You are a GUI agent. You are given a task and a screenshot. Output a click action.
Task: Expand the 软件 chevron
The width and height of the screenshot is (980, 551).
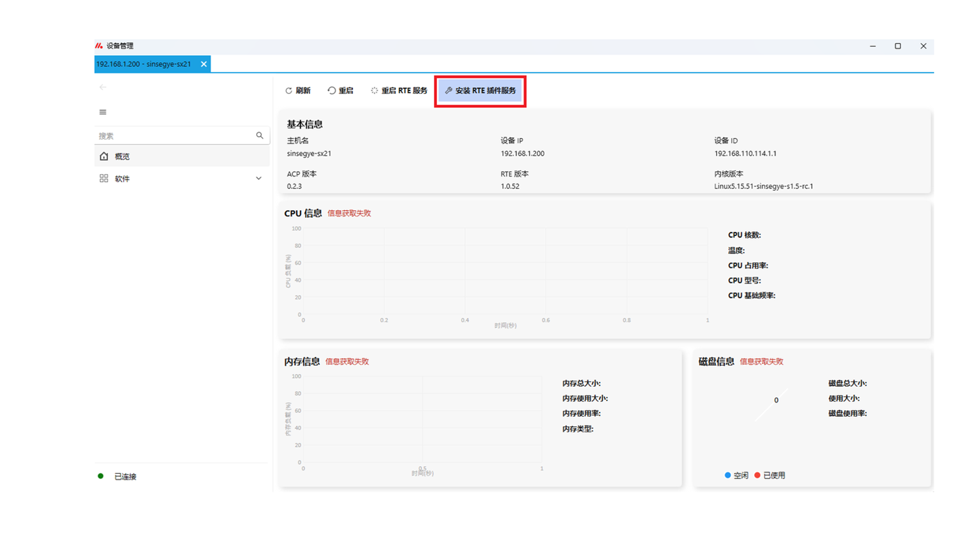[259, 178]
